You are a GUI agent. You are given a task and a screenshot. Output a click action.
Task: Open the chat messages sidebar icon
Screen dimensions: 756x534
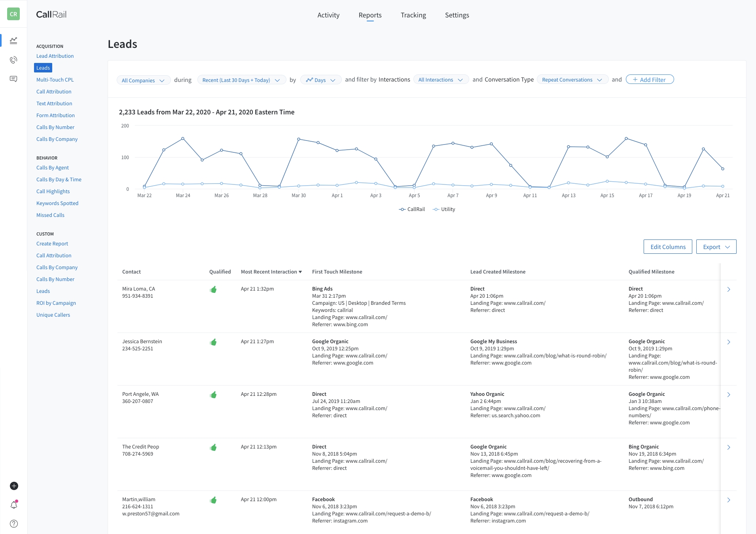13,79
